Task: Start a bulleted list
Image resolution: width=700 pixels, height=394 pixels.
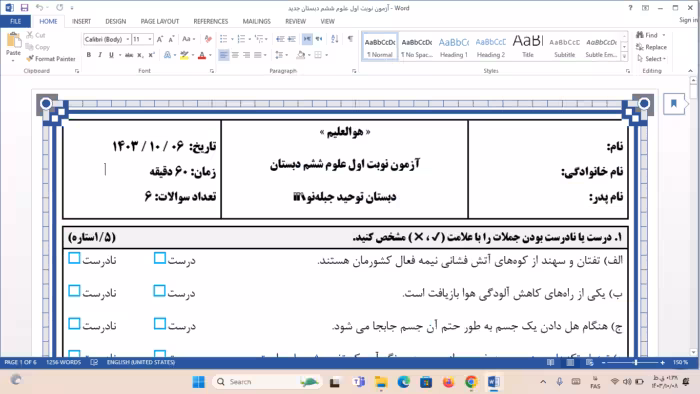Action: click(224, 39)
